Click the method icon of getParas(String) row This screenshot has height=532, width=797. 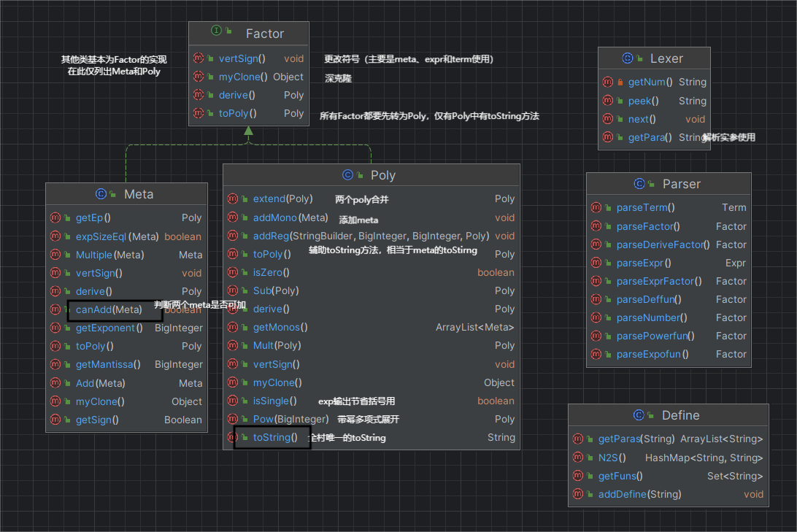click(578, 439)
